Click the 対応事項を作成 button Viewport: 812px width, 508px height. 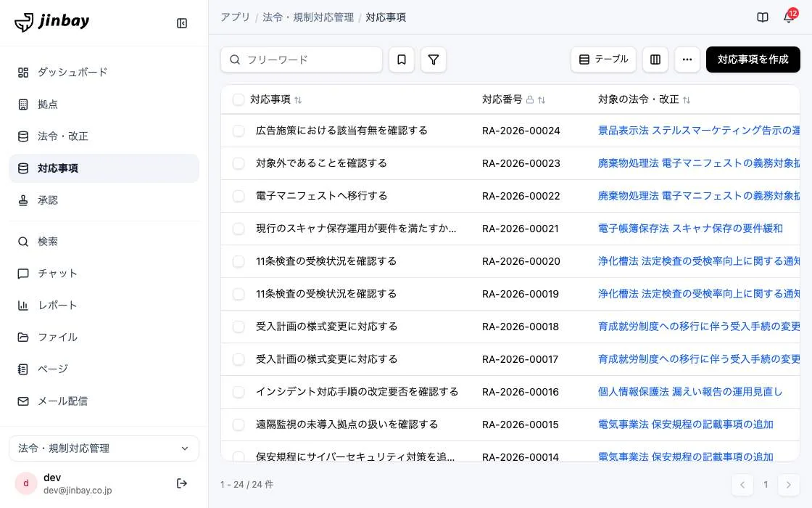point(753,60)
